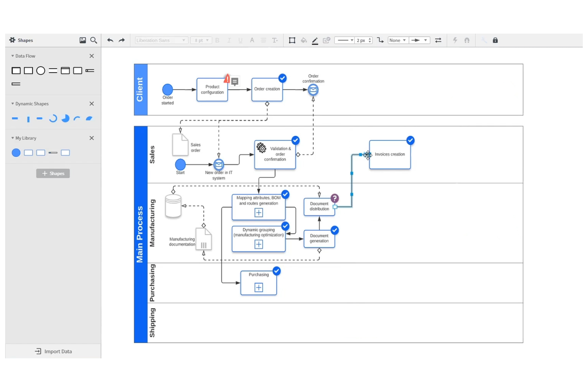
Task: Open the fill color bucket tool
Action: (304, 40)
